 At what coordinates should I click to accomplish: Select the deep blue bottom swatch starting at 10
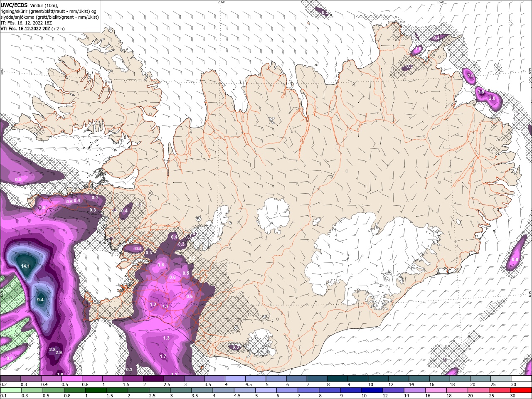372,390
